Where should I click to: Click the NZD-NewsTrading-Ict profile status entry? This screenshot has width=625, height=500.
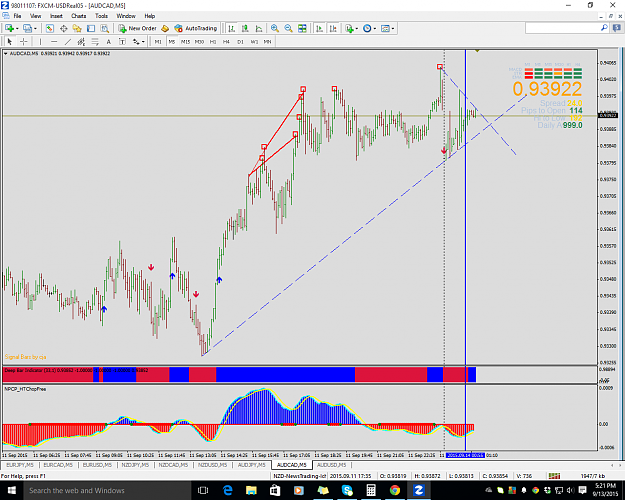coord(299,476)
